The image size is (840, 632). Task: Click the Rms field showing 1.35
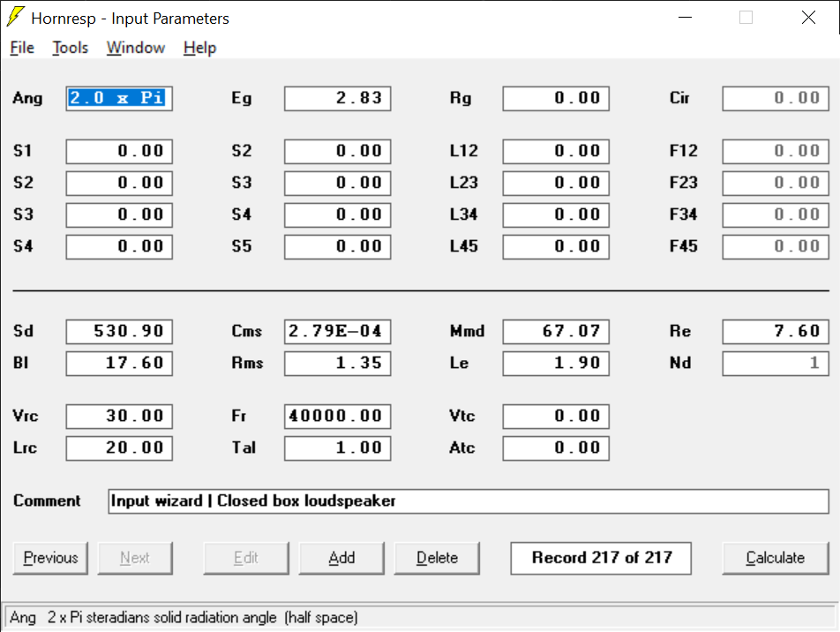pyautogui.click(x=337, y=364)
